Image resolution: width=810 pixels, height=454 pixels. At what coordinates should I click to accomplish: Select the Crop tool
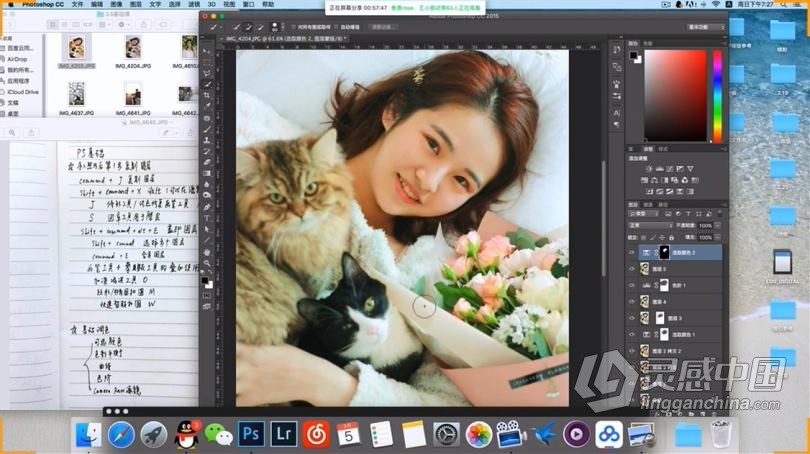(x=207, y=96)
